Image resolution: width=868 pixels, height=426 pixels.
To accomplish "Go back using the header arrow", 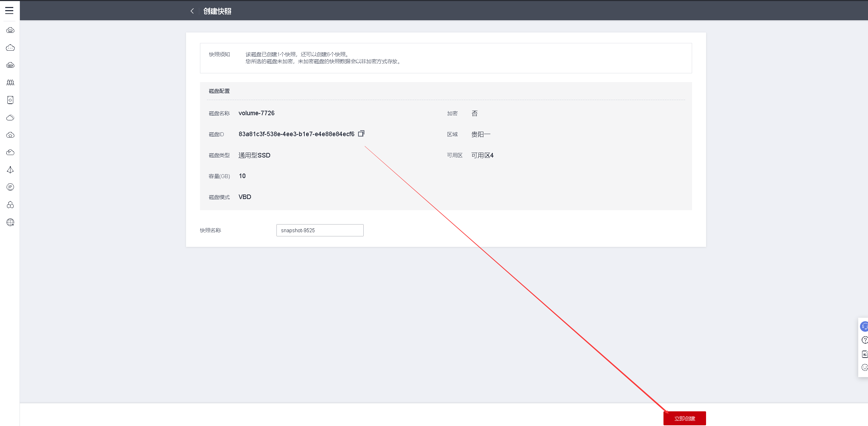I will coord(192,11).
